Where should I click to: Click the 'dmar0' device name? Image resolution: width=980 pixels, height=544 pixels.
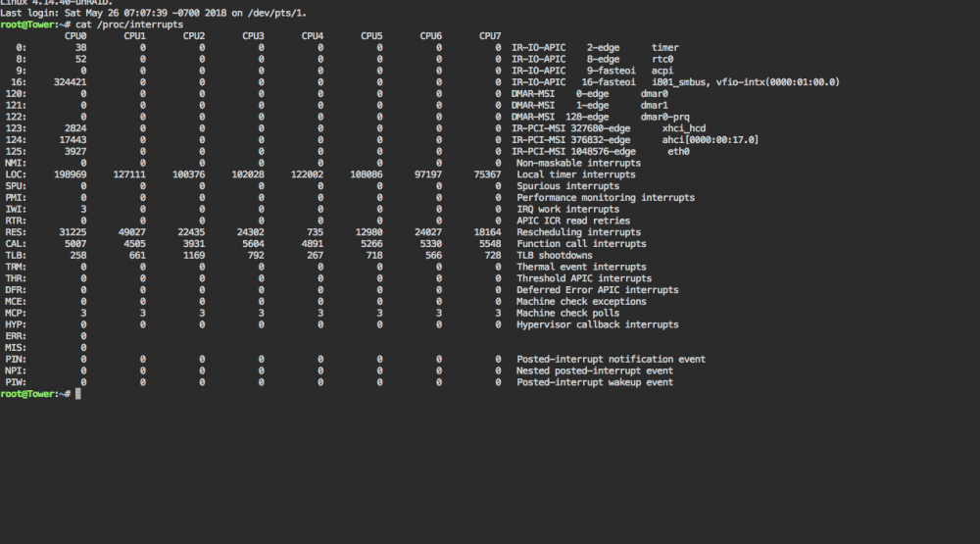[x=655, y=94]
